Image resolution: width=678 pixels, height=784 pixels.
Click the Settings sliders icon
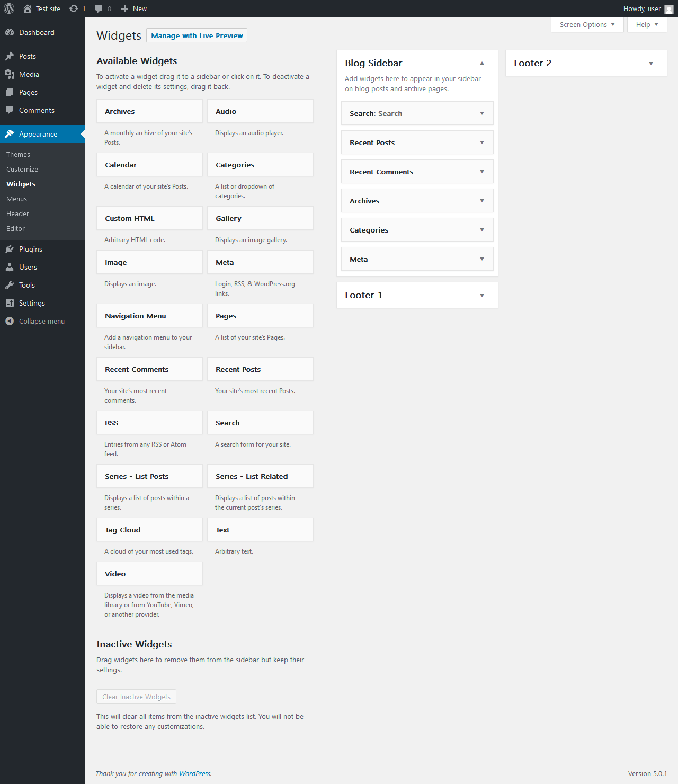pyautogui.click(x=10, y=303)
